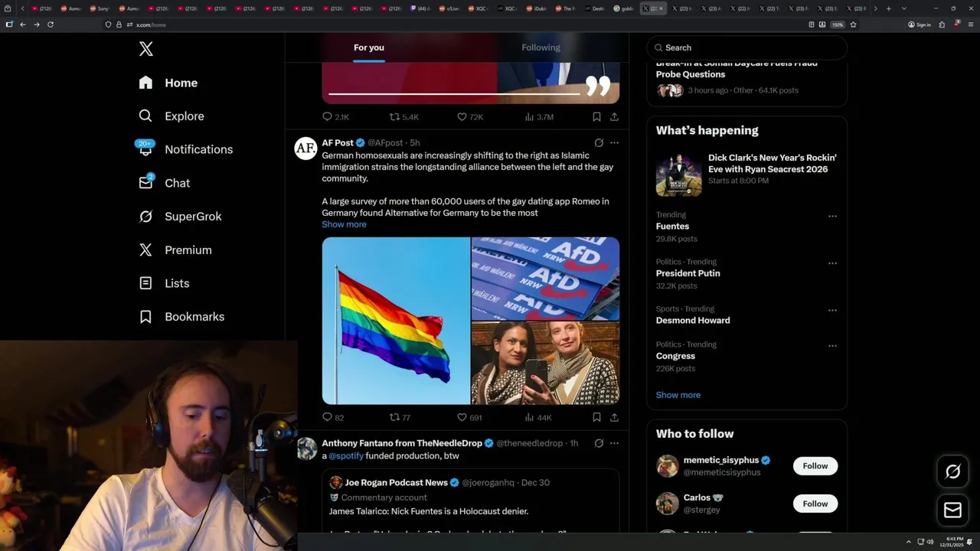This screenshot has height=551, width=980.
Task: Open Premium from the sidebar
Action: point(175,250)
